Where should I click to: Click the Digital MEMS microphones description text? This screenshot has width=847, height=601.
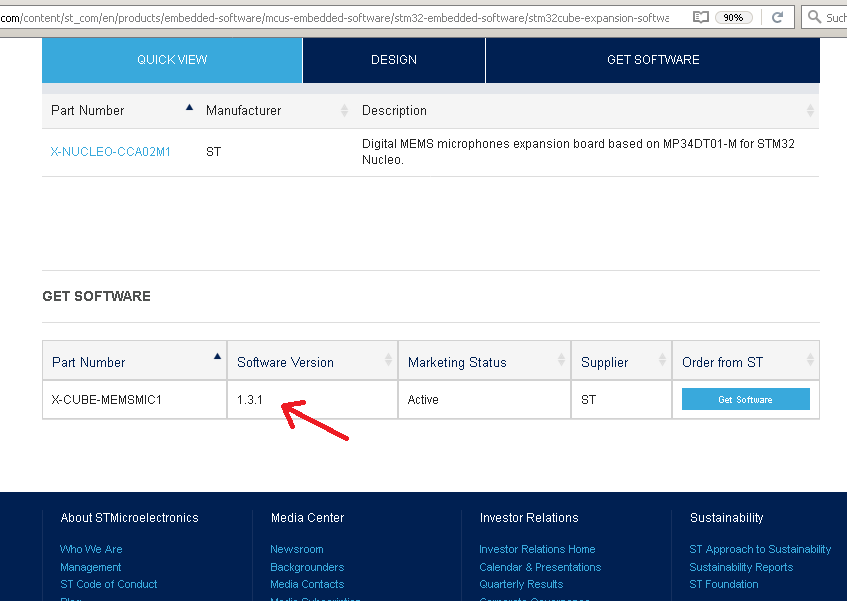578,152
